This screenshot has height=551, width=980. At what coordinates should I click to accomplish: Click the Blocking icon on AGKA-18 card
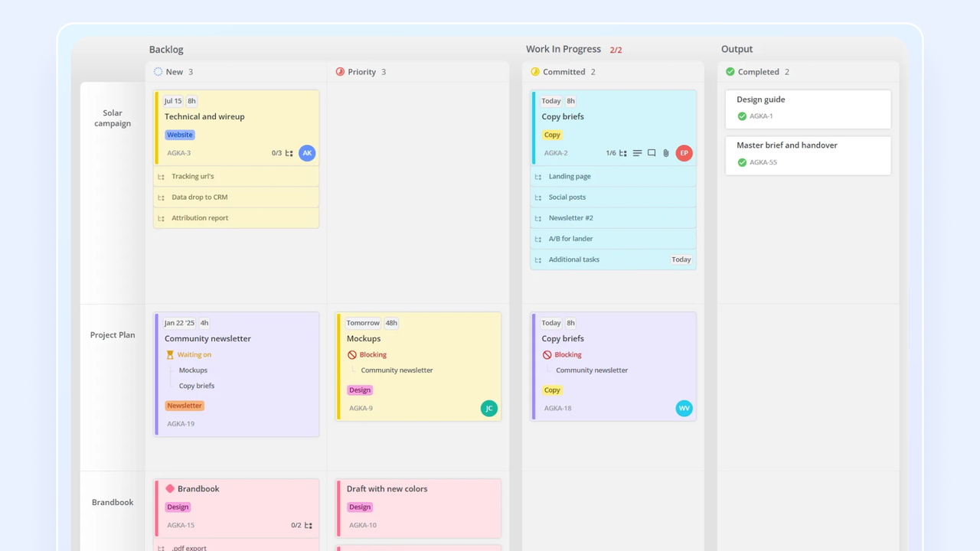tap(547, 355)
